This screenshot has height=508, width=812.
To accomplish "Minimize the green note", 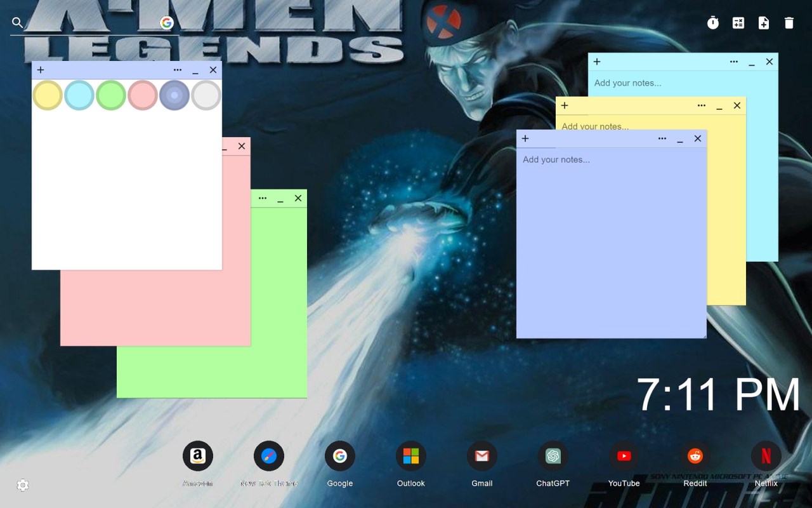I will (280, 199).
